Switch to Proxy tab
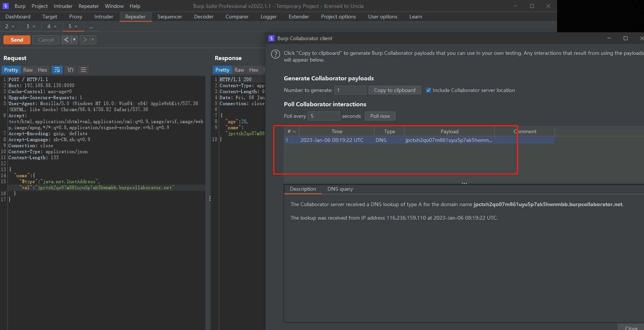The image size is (644, 330). tap(76, 17)
